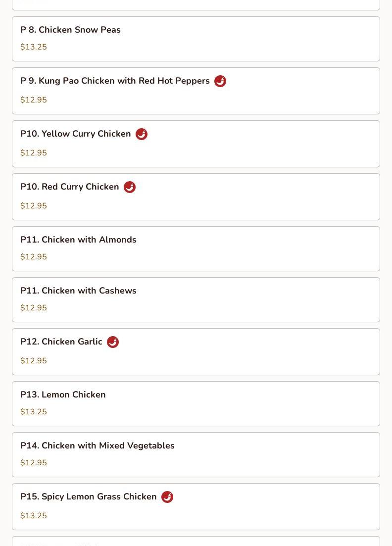Select Kung Pao Chicken with Red Hot Peppers
Viewport: 392px width, 546px height.
(x=196, y=91)
